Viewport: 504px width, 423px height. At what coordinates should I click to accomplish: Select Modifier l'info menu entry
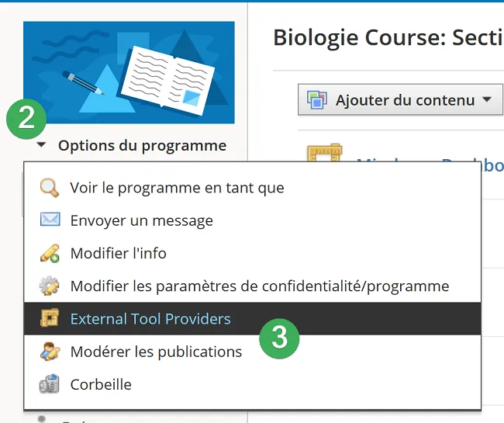119,253
